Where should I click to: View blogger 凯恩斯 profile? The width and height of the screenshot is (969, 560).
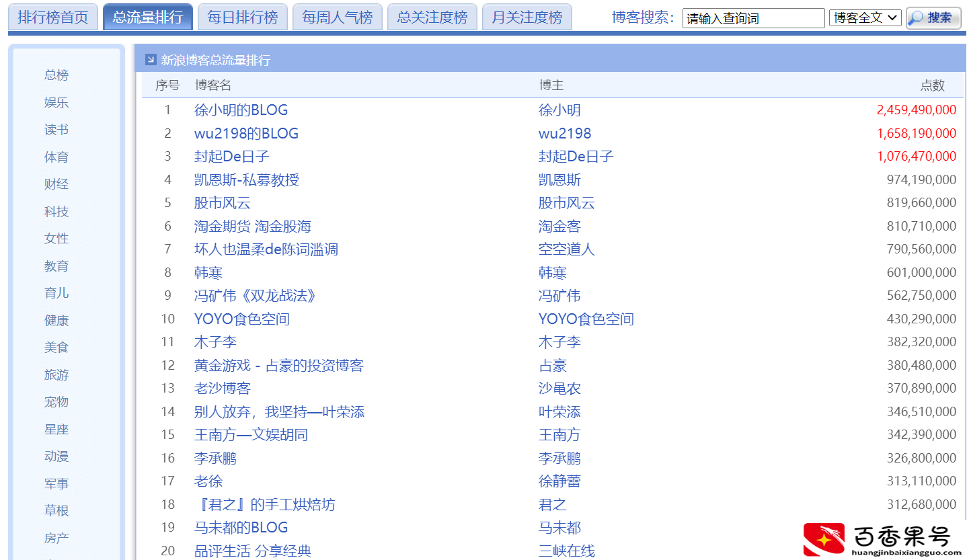[559, 179]
